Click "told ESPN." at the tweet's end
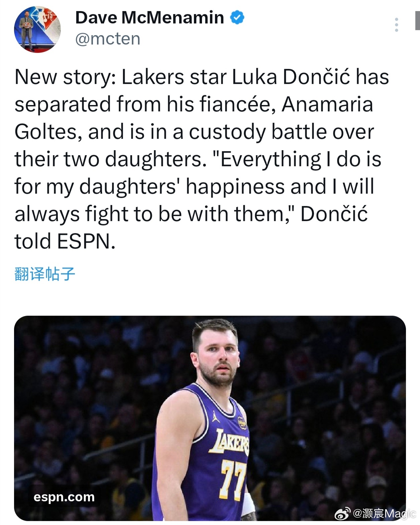The height and width of the screenshot is (525, 420). (x=65, y=241)
